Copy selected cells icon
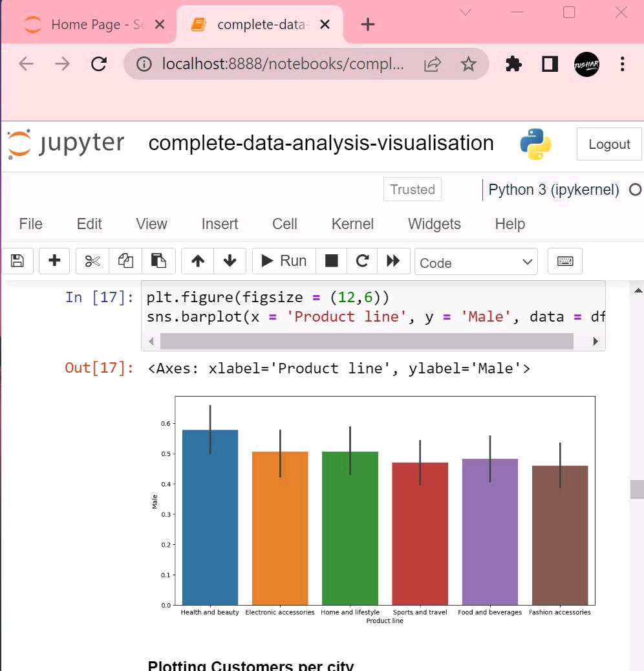Viewport: 644px width, 671px height. pyautogui.click(x=125, y=261)
